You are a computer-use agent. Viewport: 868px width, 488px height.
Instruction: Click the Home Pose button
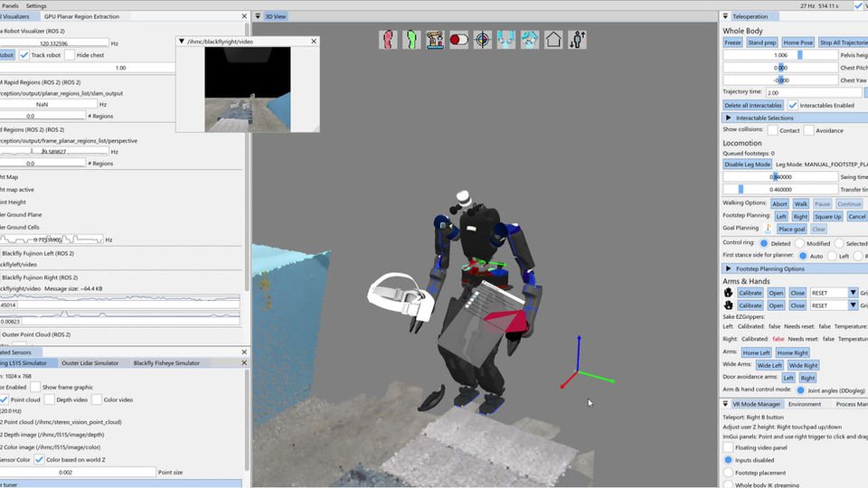click(798, 42)
